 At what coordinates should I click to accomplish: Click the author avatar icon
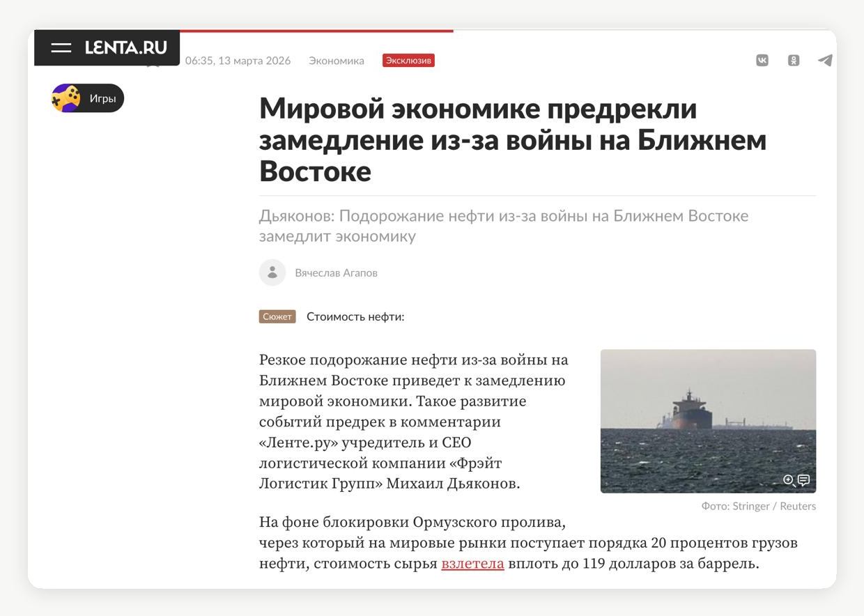click(x=272, y=272)
